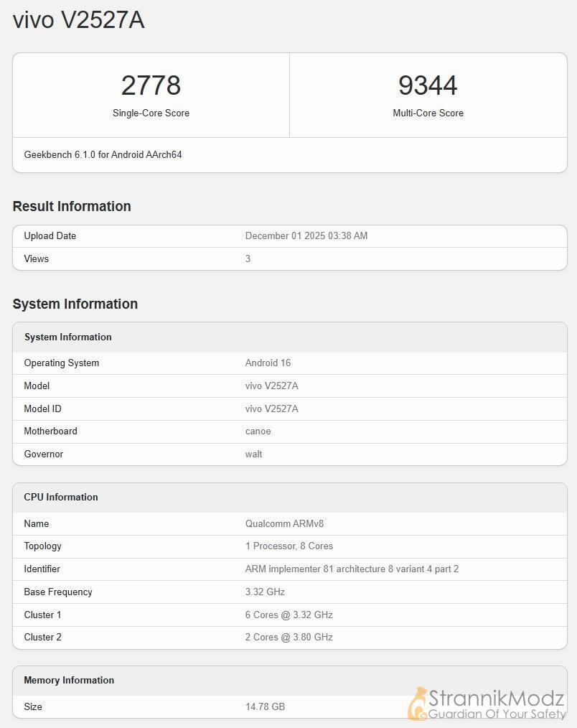Click the Android 16 operating system value
This screenshot has height=728, width=577.
point(268,363)
